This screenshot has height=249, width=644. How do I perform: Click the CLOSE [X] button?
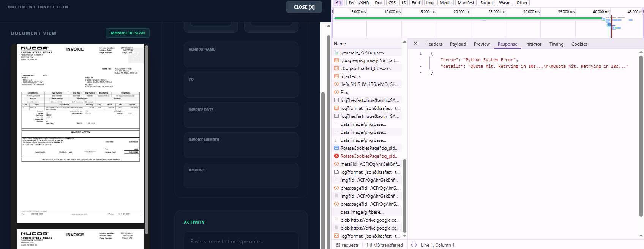(304, 7)
